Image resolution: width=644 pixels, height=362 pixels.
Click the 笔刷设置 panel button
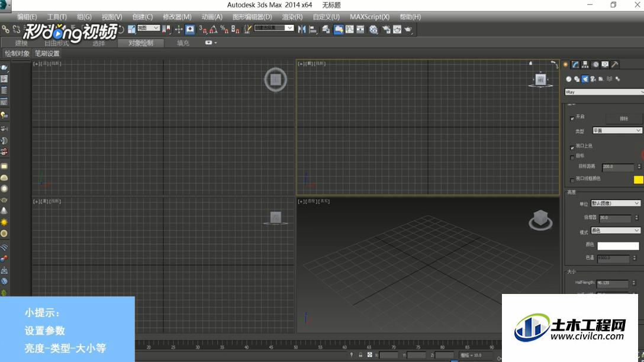pyautogui.click(x=47, y=53)
